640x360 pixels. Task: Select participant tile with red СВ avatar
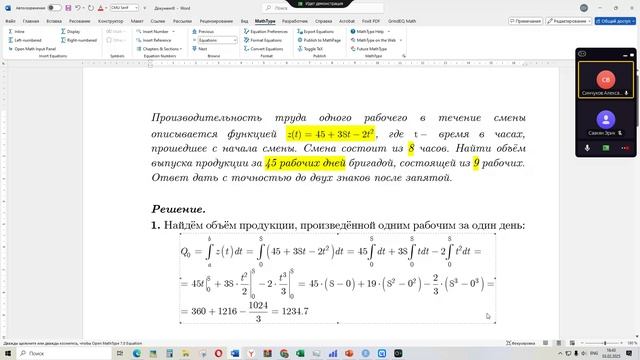(606, 80)
